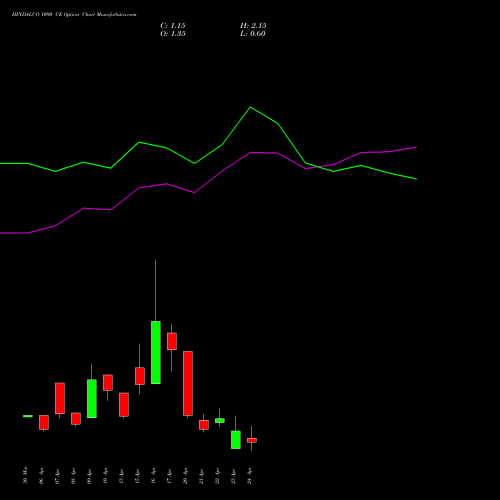Screen dimensions: 500x500
Task: Click the red candle above 08 Apr
Action: pyautogui.click(x=76, y=419)
